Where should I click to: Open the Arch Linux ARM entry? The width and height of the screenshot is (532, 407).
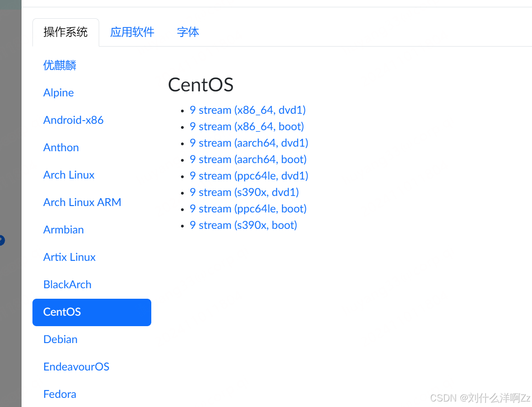(82, 202)
